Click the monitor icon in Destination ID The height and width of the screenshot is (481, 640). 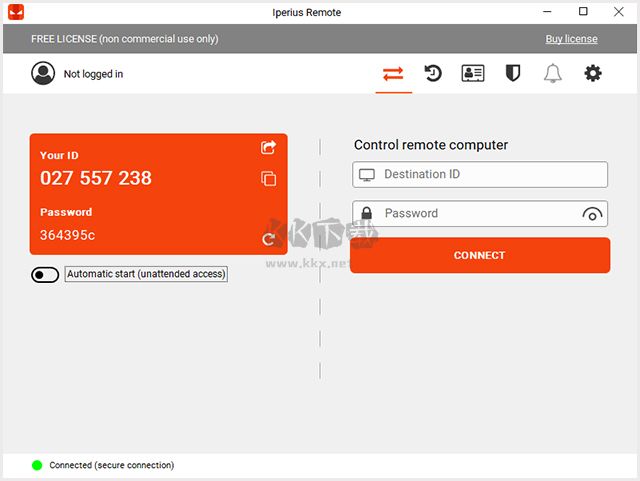click(367, 175)
